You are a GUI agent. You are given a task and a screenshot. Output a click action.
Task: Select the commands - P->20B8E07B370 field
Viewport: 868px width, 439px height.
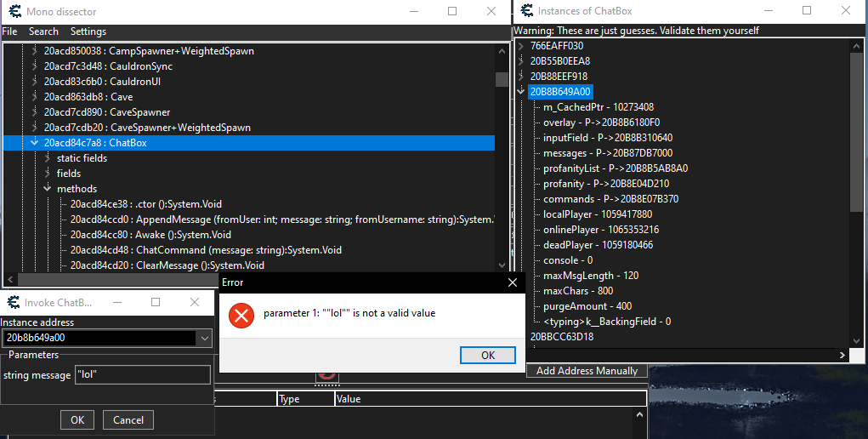click(610, 199)
